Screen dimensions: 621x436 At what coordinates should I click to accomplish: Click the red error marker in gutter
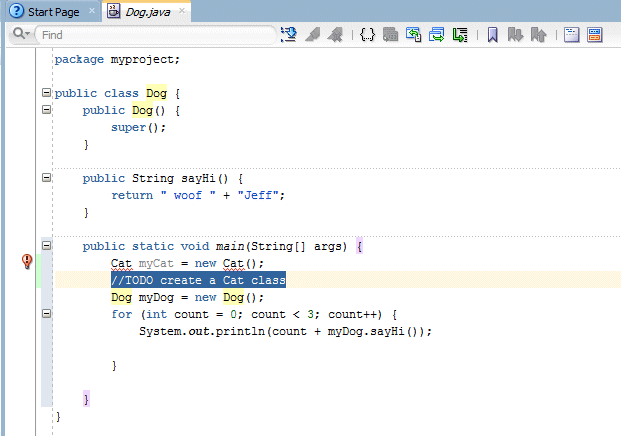point(27,261)
